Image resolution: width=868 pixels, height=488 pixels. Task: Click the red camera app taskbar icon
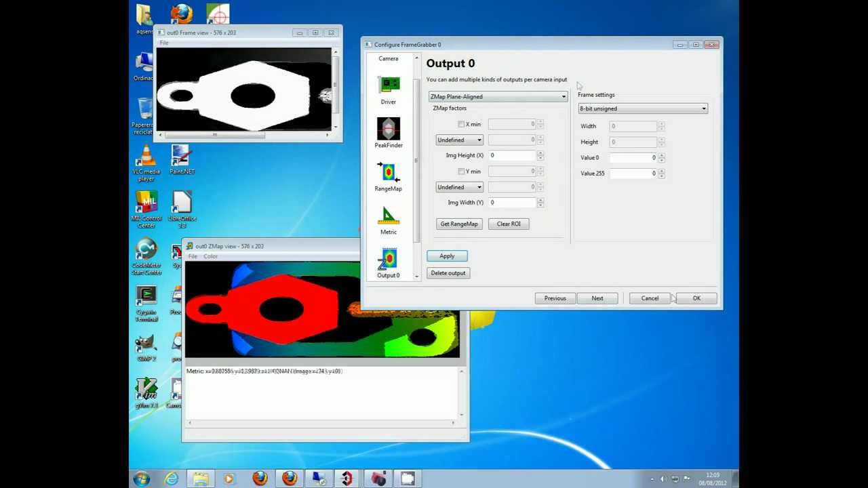pos(378,479)
